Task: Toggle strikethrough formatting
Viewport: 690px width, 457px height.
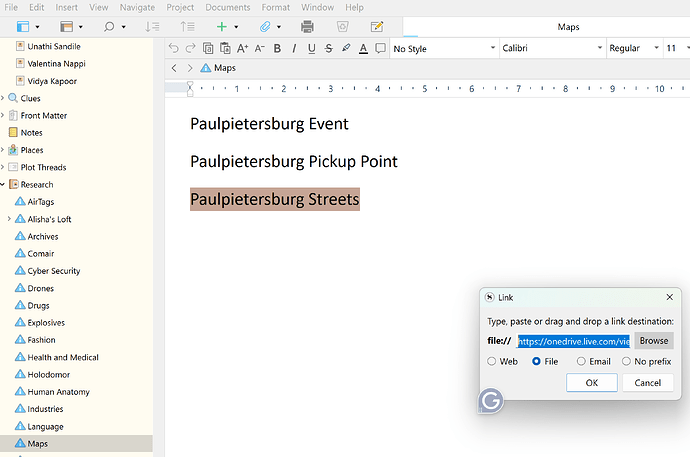Action: point(329,48)
